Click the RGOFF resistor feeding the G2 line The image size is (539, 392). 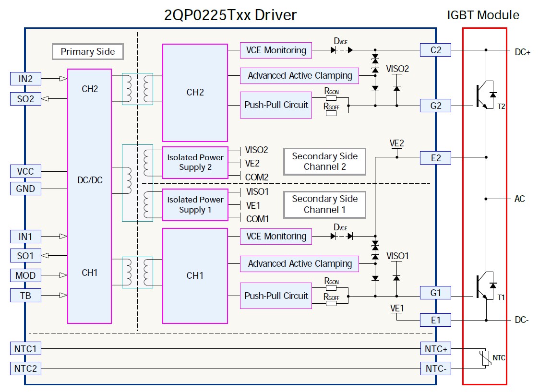[x=331, y=114]
